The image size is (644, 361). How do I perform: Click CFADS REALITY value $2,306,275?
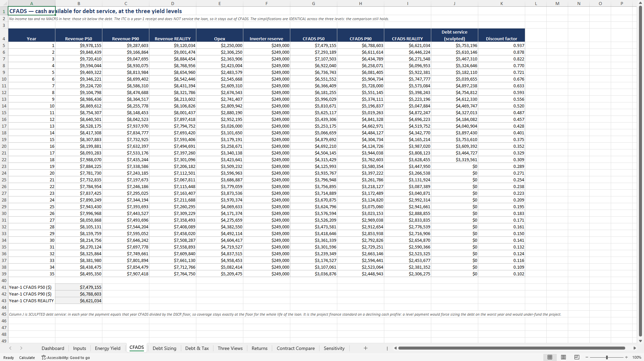tap(407, 274)
